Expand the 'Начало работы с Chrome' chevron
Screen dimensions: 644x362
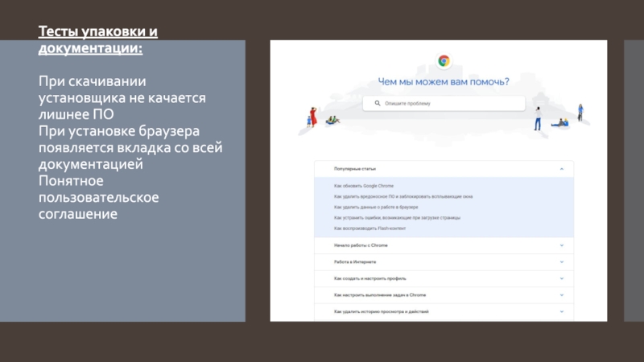(x=561, y=245)
